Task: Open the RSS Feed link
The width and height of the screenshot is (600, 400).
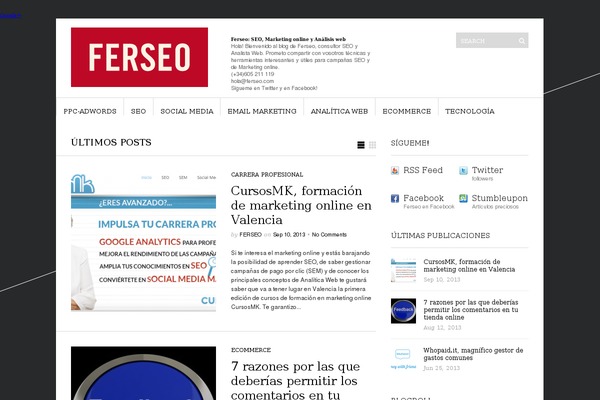Action: pos(423,170)
